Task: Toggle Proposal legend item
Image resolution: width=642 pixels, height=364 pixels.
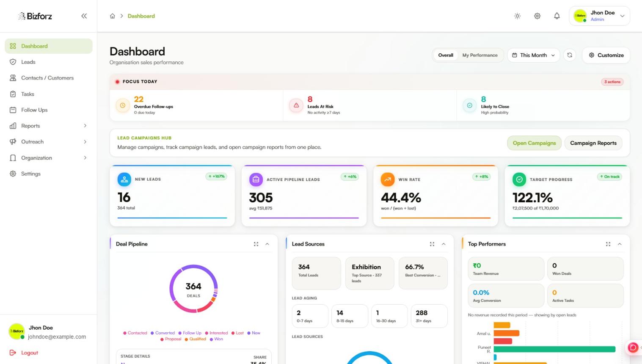Action: click(x=171, y=339)
